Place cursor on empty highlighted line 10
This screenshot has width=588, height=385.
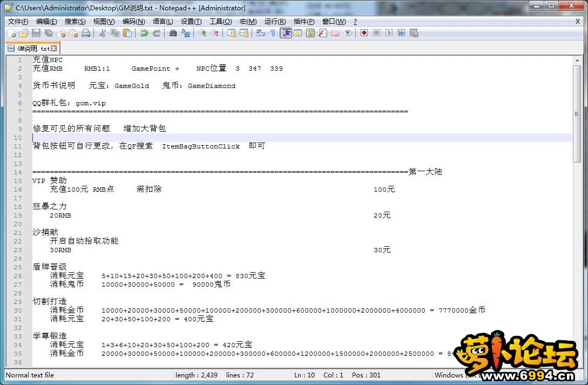click(x=302, y=138)
